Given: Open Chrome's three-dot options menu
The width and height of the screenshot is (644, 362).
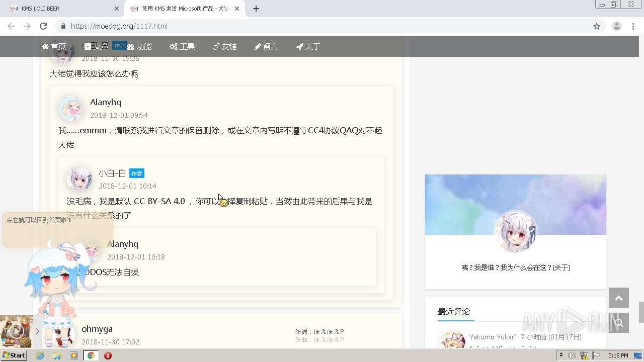Looking at the screenshot, I should (633, 26).
